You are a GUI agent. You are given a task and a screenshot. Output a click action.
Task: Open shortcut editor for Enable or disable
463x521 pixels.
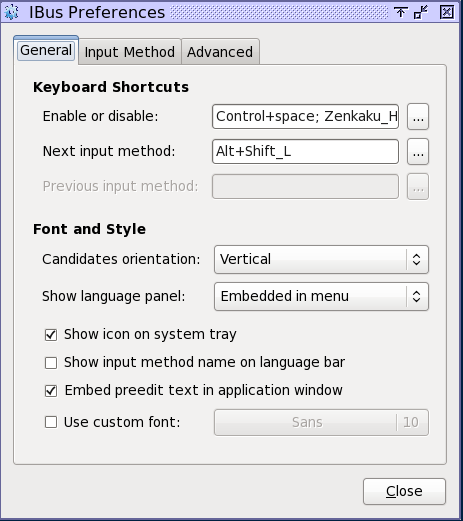pos(418,117)
